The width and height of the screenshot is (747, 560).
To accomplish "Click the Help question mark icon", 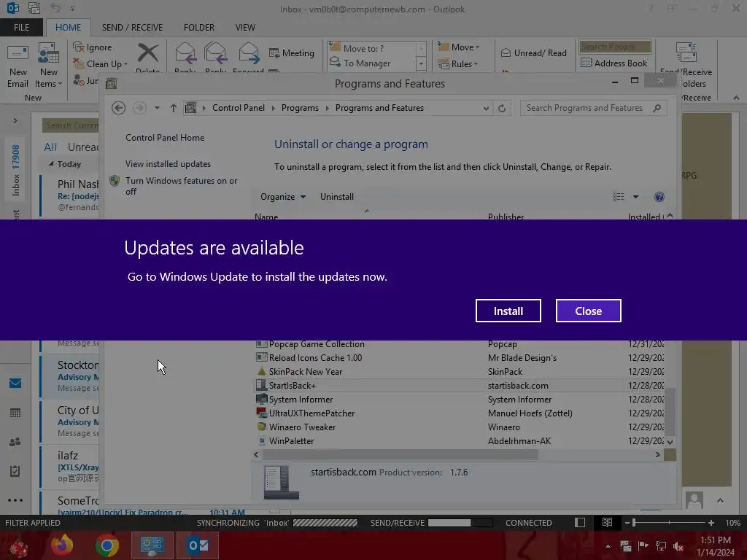I will click(x=659, y=197).
